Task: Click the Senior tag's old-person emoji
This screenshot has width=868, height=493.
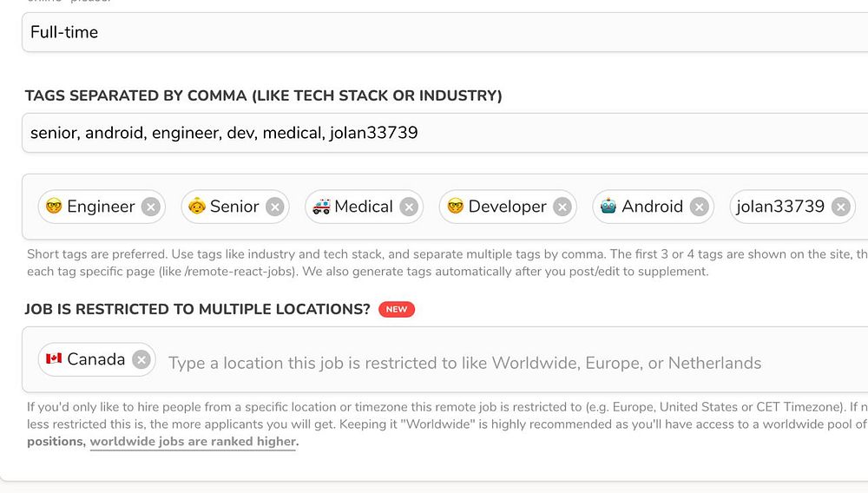Action: pos(197,207)
